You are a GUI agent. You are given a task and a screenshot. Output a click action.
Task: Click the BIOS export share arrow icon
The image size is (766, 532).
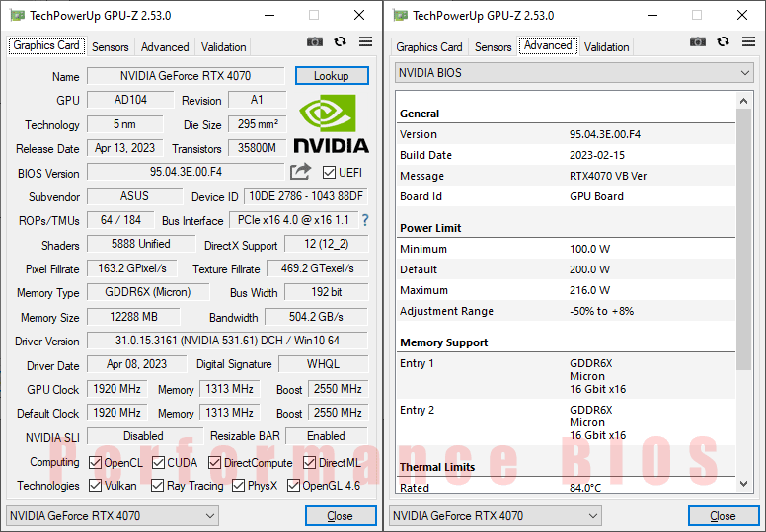click(x=300, y=172)
